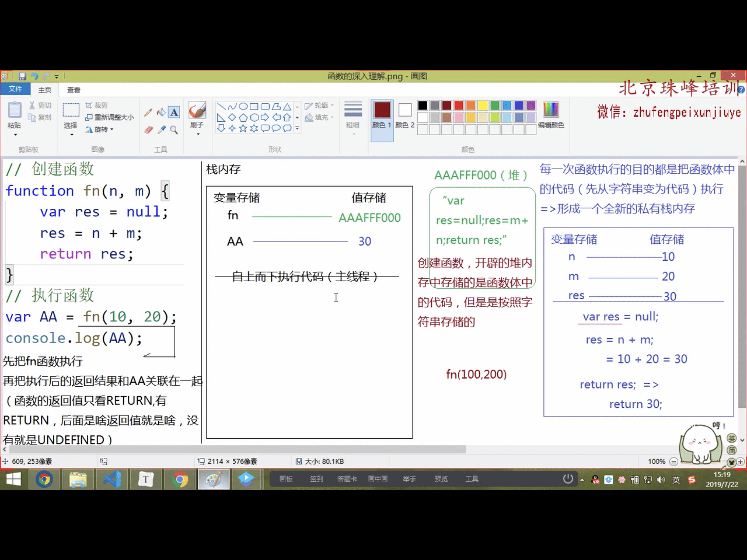Click the zoom out minus button
Image resolution: width=747 pixels, height=560 pixels.
[673, 461]
